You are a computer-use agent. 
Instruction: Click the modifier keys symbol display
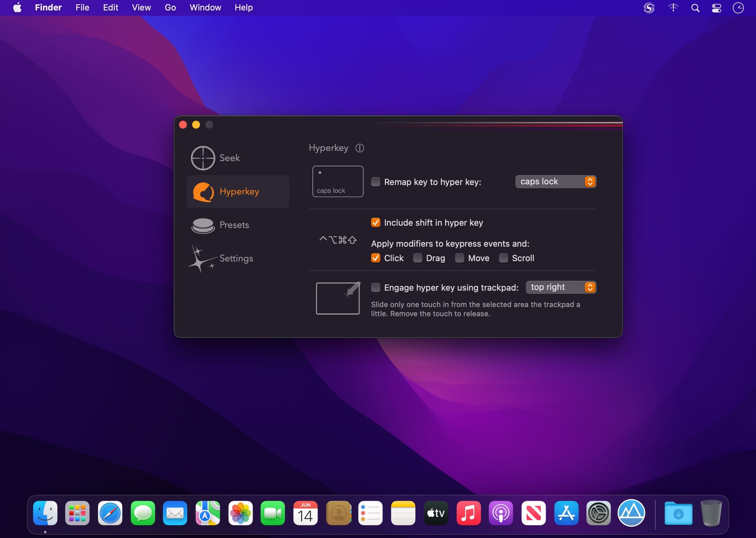click(338, 239)
